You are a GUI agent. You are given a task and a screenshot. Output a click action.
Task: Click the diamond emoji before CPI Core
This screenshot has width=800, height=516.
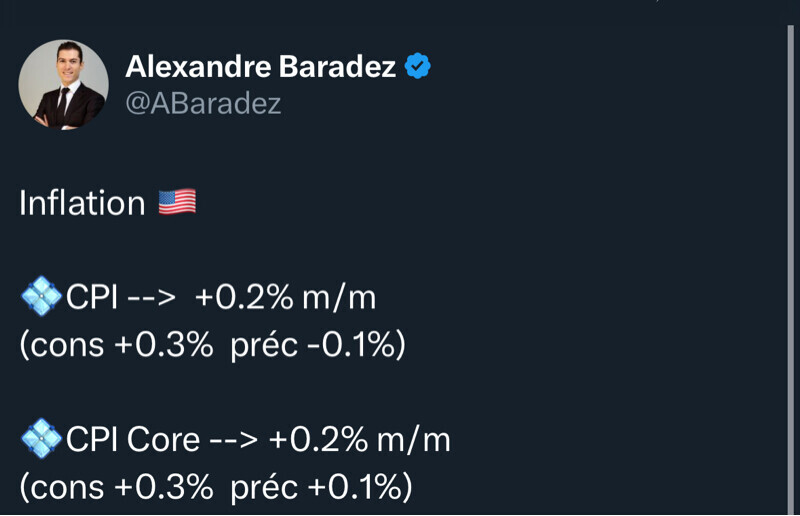[41, 439]
